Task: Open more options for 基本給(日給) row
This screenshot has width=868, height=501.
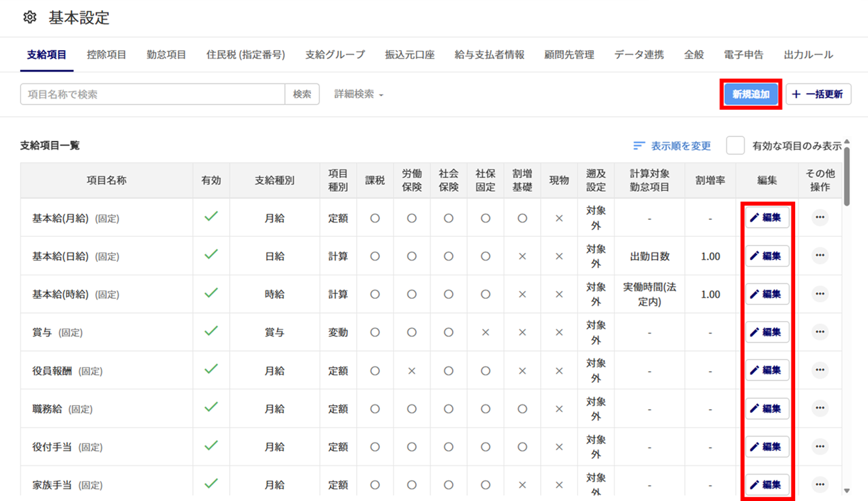Action: [x=819, y=256]
